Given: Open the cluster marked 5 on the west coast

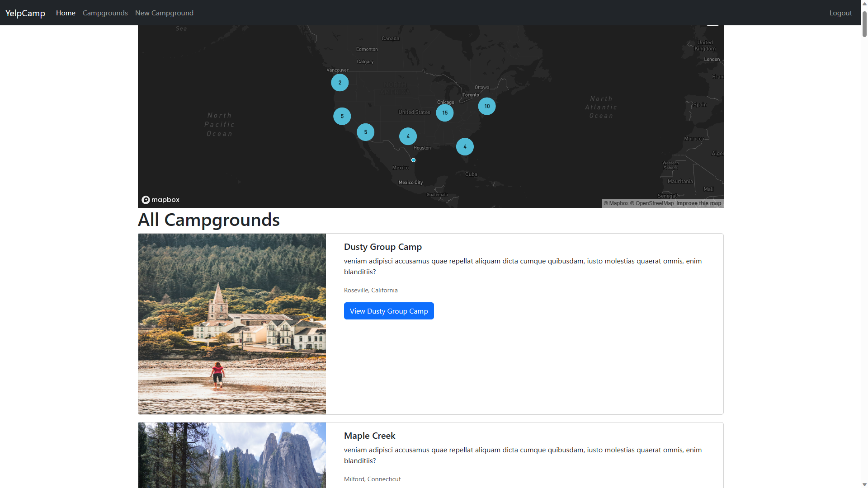Looking at the screenshot, I should tap(342, 116).
